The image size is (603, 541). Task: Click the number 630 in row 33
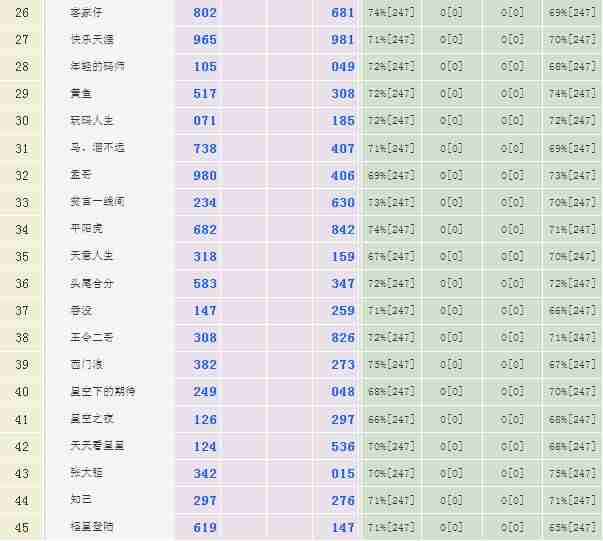point(343,203)
